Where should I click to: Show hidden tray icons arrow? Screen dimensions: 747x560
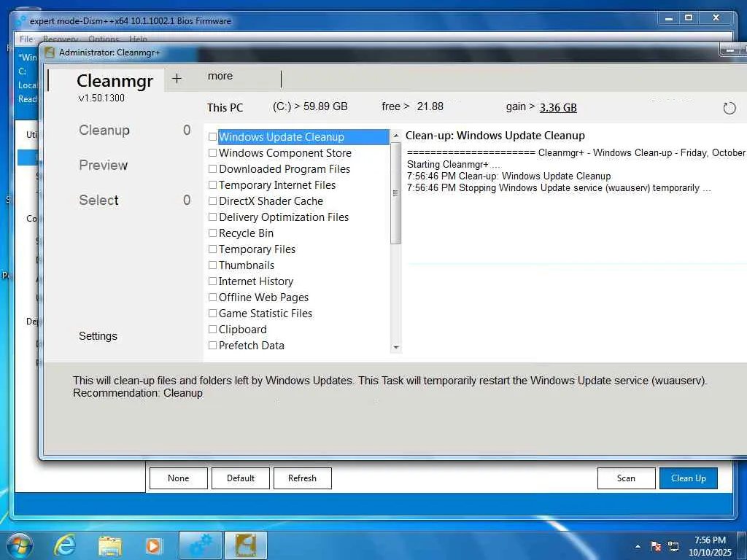point(638,546)
